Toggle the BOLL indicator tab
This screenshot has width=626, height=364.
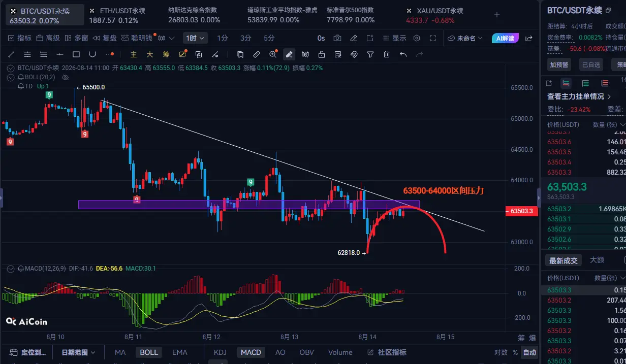pyautogui.click(x=149, y=352)
